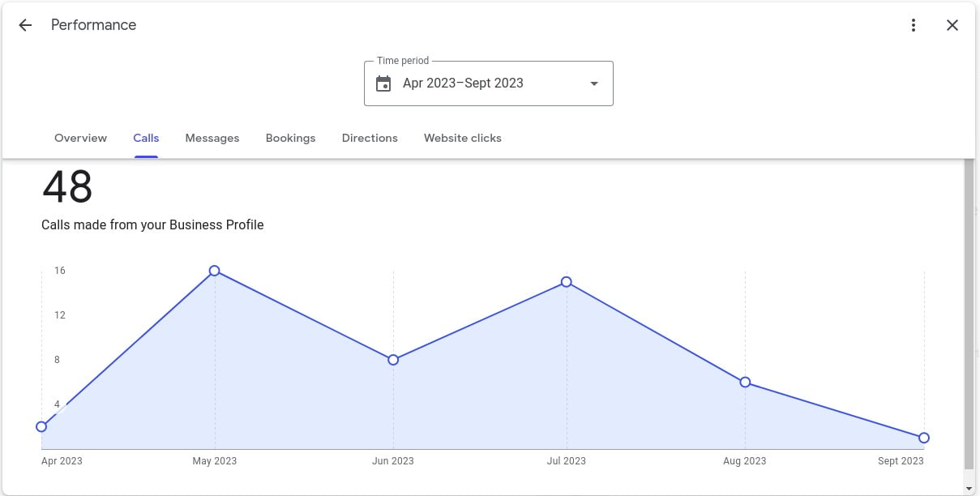Click 'Calls made from your Business Profile' text
This screenshot has height=496, width=980.
[152, 225]
